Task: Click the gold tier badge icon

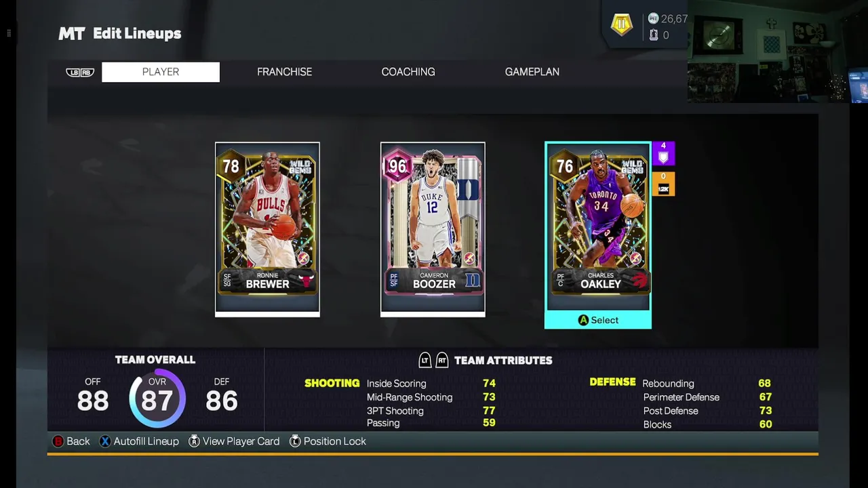Action: [x=621, y=24]
